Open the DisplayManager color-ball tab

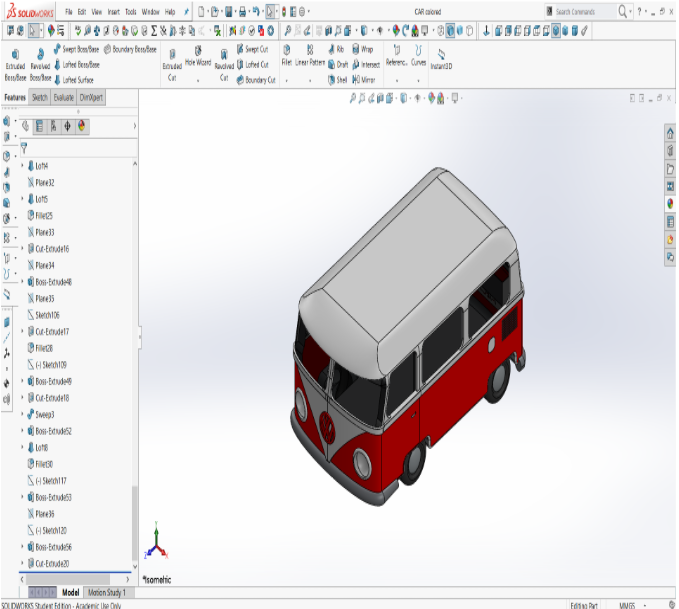click(81, 126)
